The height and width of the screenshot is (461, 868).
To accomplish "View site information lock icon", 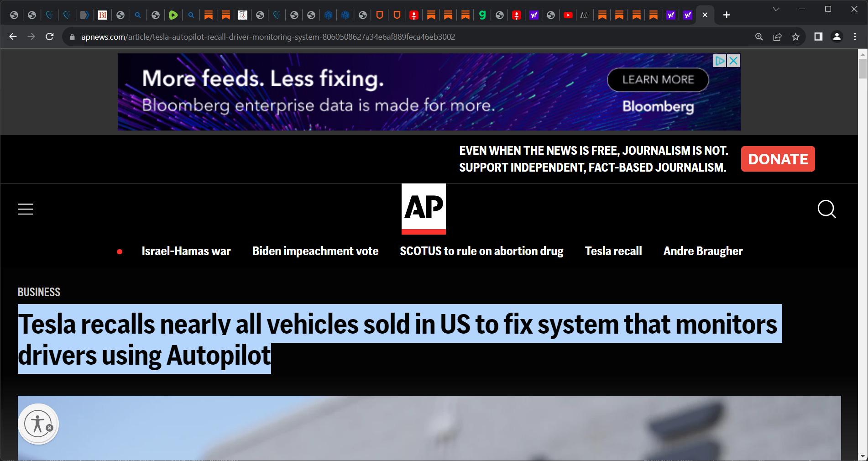I will (72, 37).
